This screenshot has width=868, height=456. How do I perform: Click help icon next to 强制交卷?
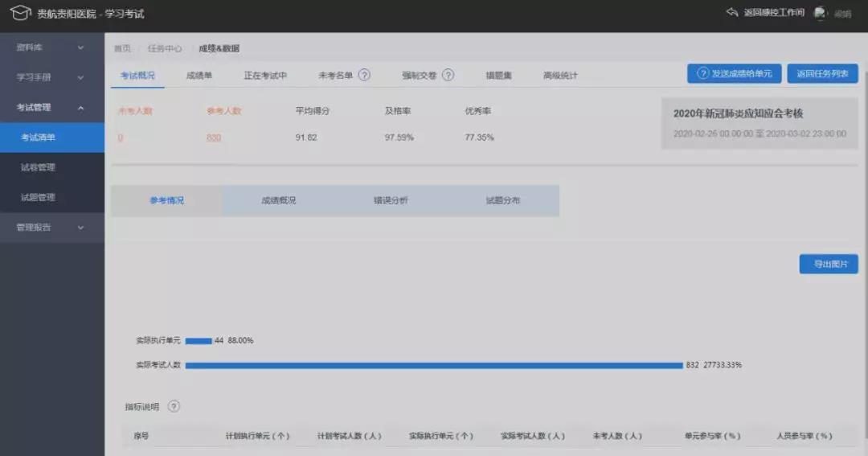[448, 75]
